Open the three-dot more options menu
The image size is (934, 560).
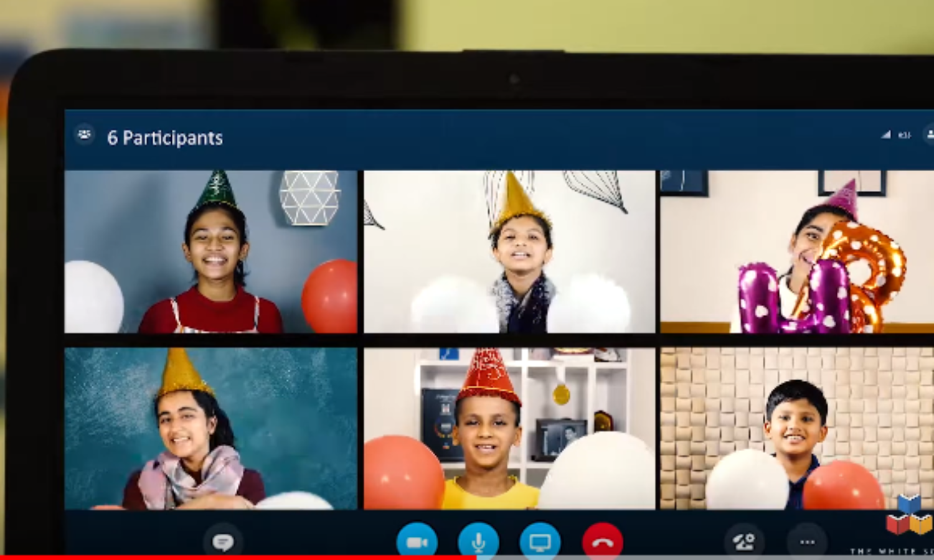point(807,542)
